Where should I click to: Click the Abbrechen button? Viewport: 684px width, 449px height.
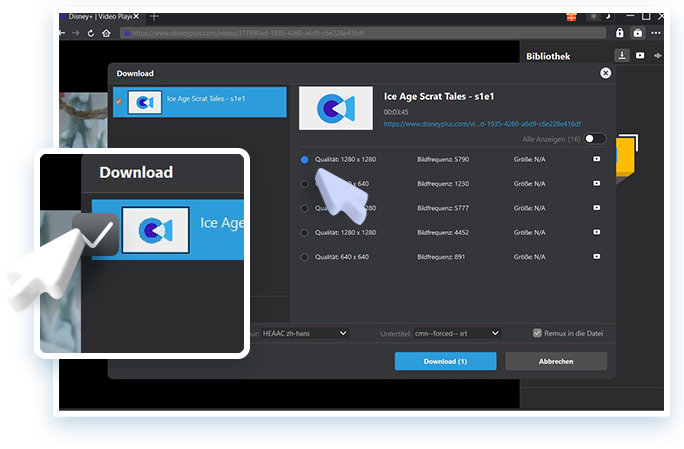(556, 361)
